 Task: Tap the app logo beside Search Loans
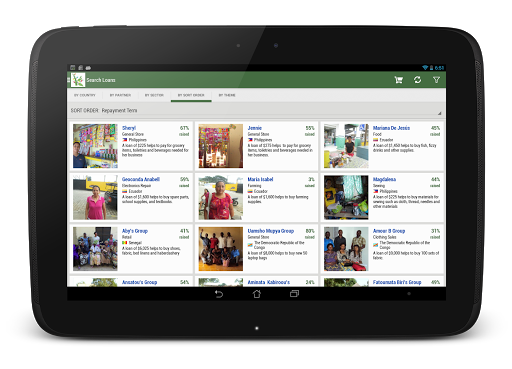(x=78, y=80)
